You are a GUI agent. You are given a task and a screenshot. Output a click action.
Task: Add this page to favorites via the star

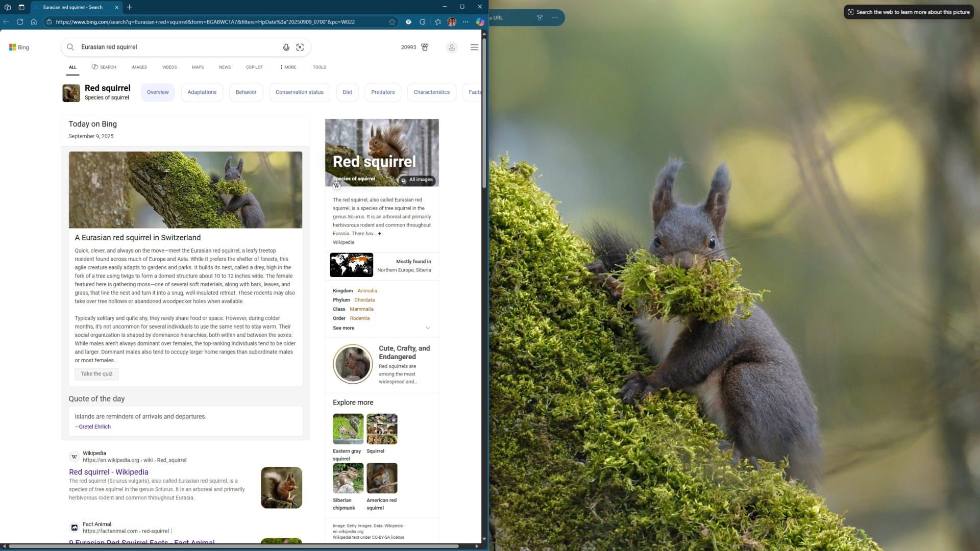[x=391, y=22]
